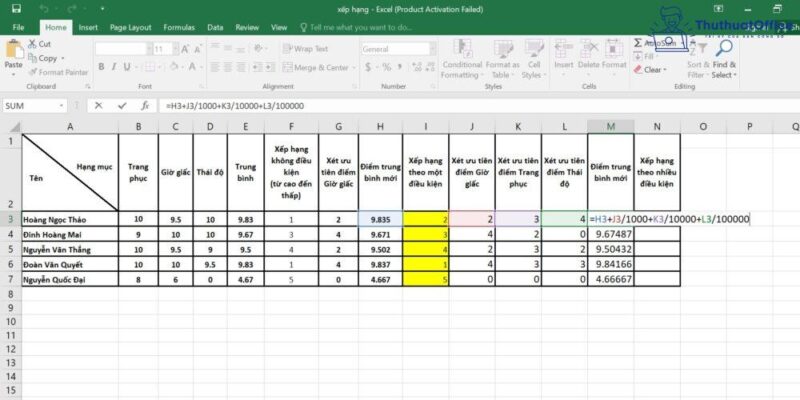Switch to the Page Layout tab

tap(131, 28)
